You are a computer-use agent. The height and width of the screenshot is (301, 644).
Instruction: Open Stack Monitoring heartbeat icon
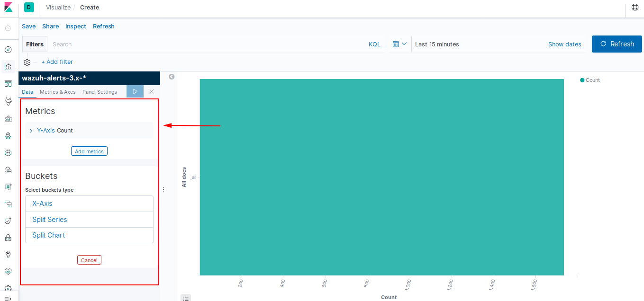coord(8,271)
